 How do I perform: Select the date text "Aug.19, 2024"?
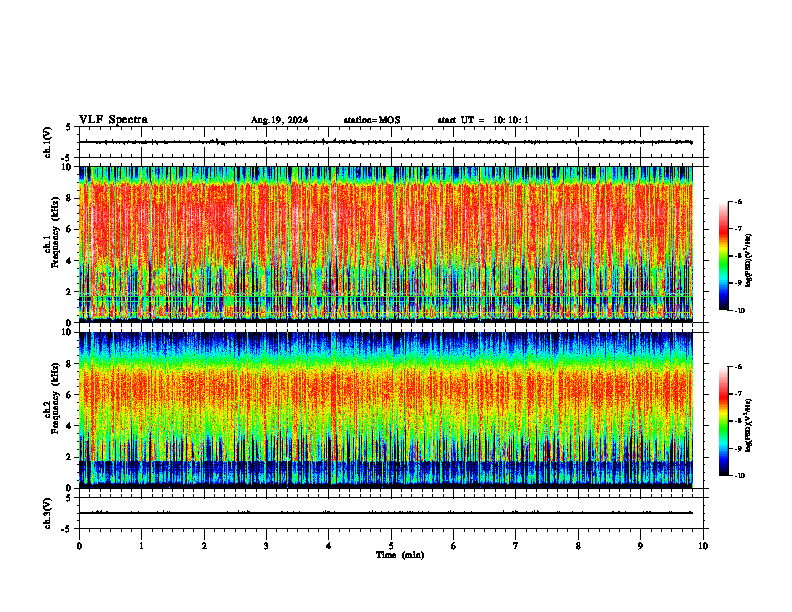click(279, 120)
